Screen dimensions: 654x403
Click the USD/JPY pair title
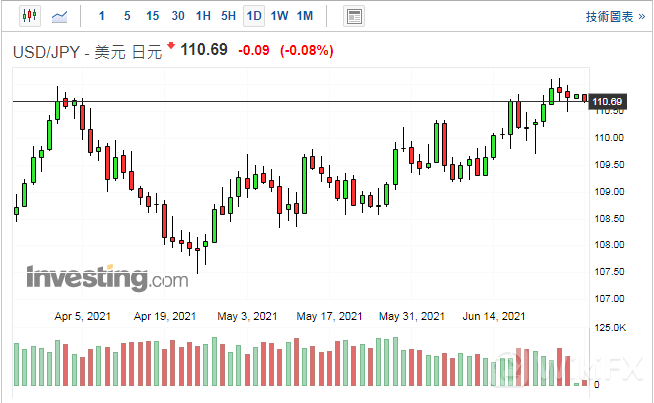click(x=48, y=51)
